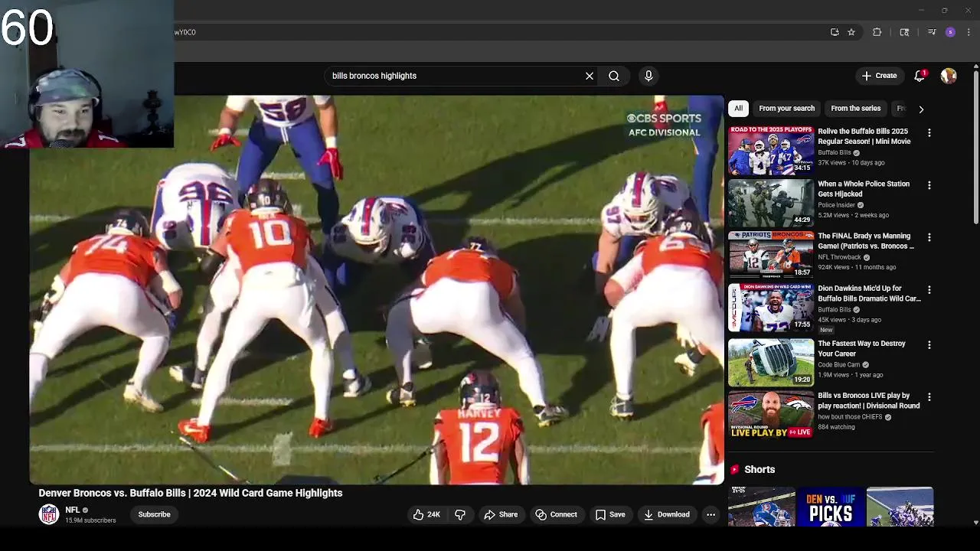Open the Chrome three-dot menu
Viewport: 980px width, 551px height.
click(x=969, y=32)
